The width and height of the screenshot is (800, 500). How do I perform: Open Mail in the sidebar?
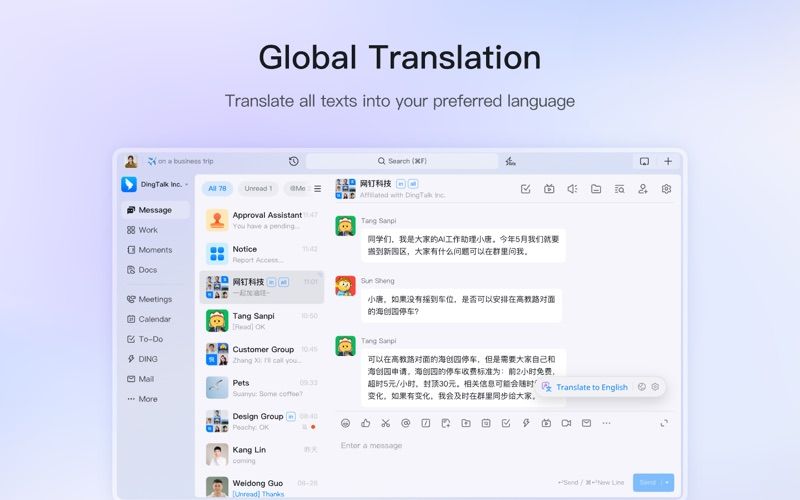140,379
